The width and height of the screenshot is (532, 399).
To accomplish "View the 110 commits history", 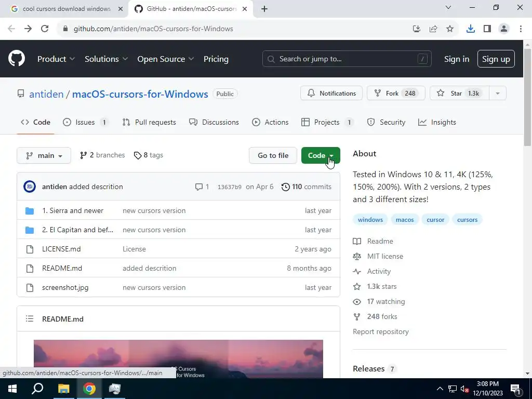I will pyautogui.click(x=307, y=187).
